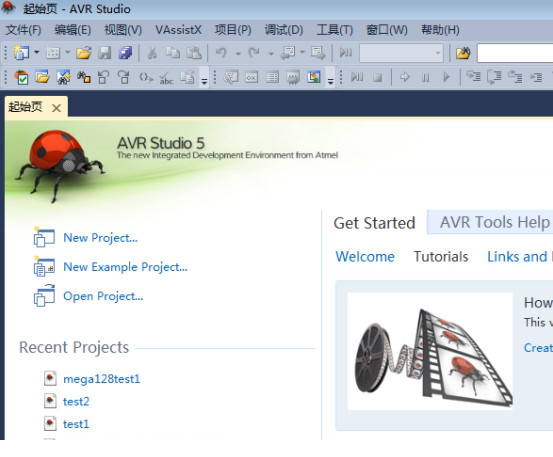Click the Open Project... link

click(x=103, y=296)
